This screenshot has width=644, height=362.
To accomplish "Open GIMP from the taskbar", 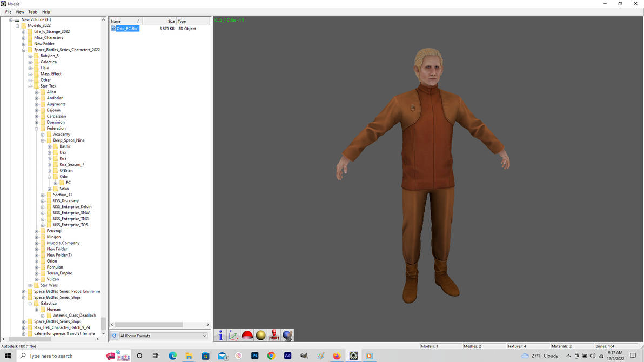I will pyautogui.click(x=304, y=356).
